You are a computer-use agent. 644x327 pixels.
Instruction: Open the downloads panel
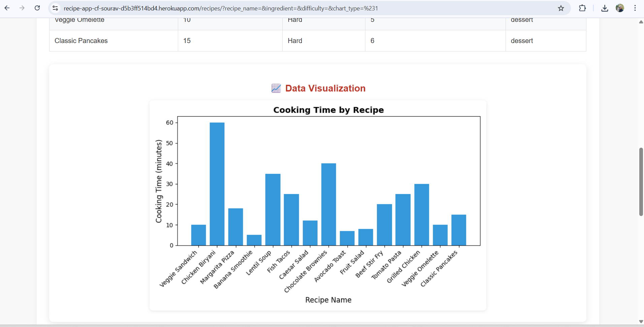pyautogui.click(x=605, y=8)
